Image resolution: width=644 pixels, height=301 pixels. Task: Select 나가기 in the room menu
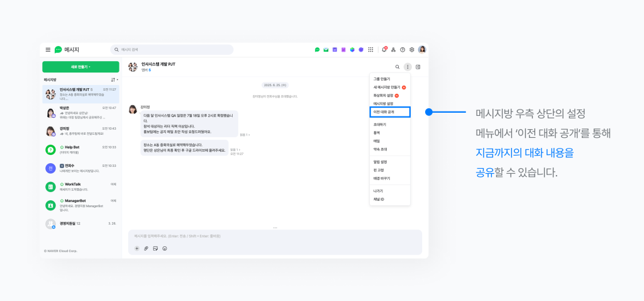point(378,191)
